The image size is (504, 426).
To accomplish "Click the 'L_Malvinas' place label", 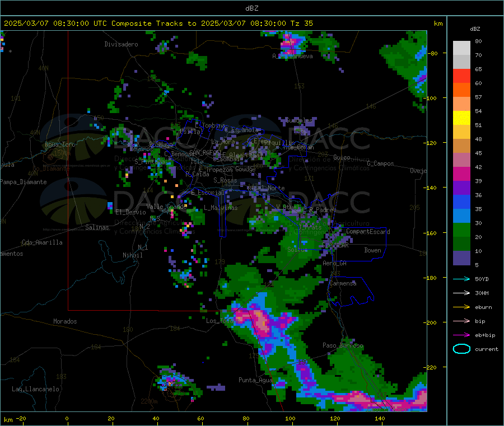I will (x=221, y=208).
